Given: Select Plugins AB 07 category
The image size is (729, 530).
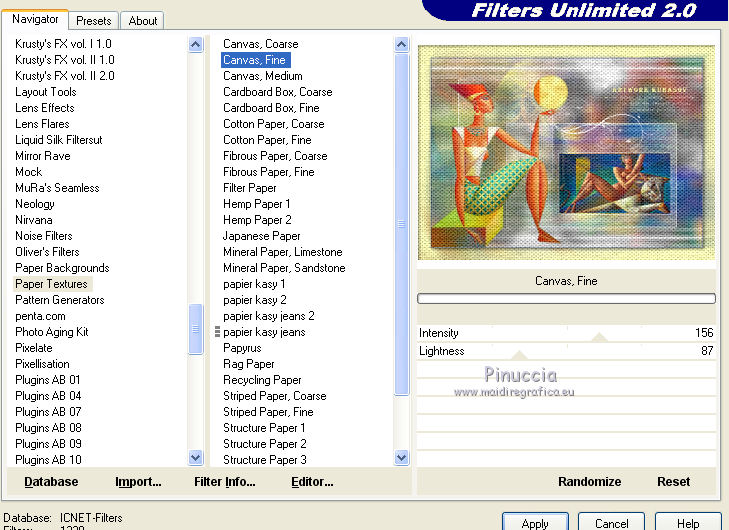Looking at the screenshot, I should pyautogui.click(x=48, y=412).
